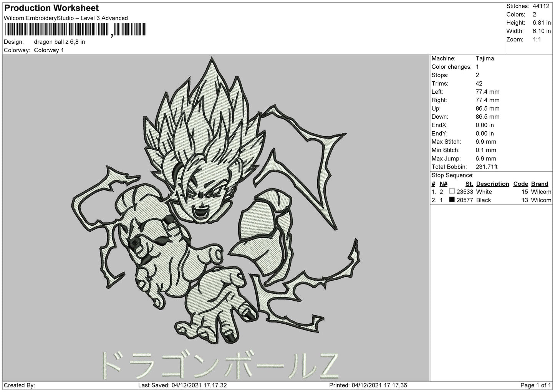This screenshot has height=392, width=555.
Task: Select the Brand column header
Action: click(x=539, y=184)
